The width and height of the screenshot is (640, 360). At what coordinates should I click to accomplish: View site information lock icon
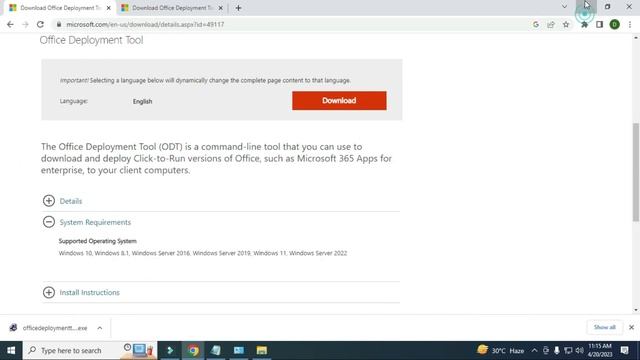tap(59, 24)
